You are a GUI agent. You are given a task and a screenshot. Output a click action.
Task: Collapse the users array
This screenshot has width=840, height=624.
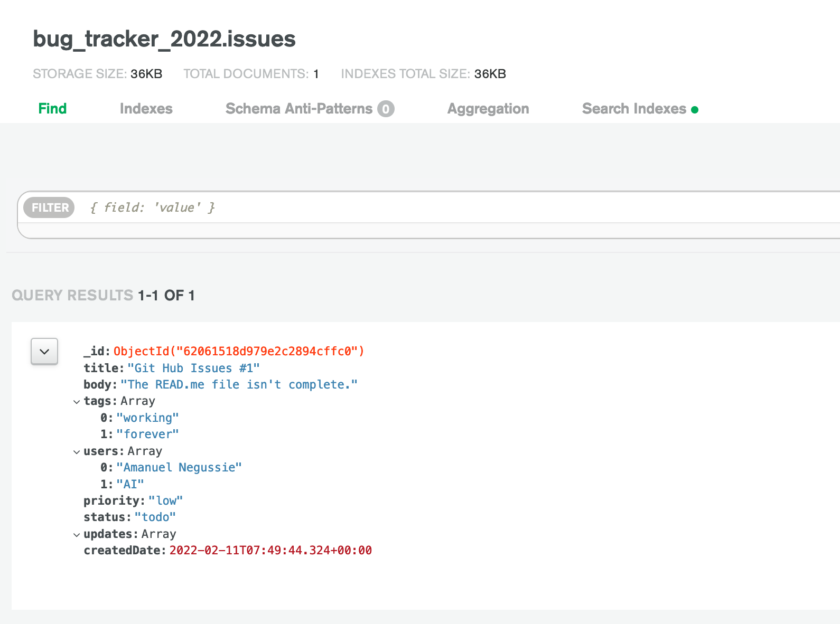[77, 452]
